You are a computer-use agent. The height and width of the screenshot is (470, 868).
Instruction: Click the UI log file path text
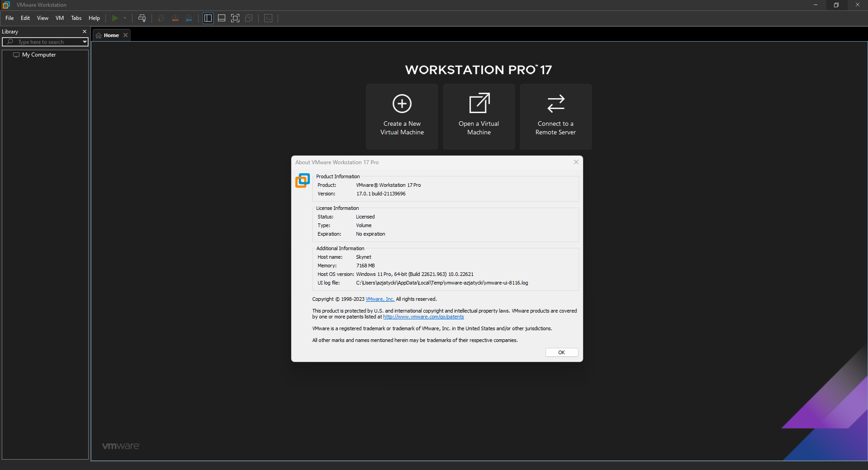point(442,283)
